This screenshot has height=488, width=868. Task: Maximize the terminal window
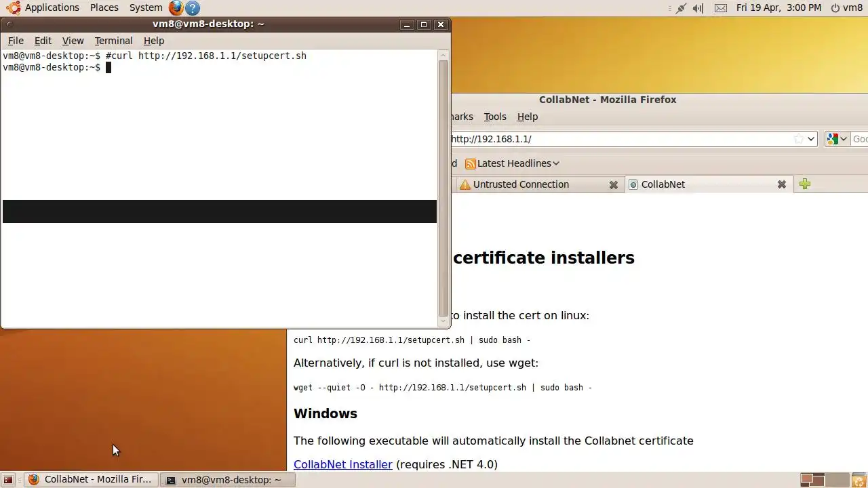click(x=424, y=24)
